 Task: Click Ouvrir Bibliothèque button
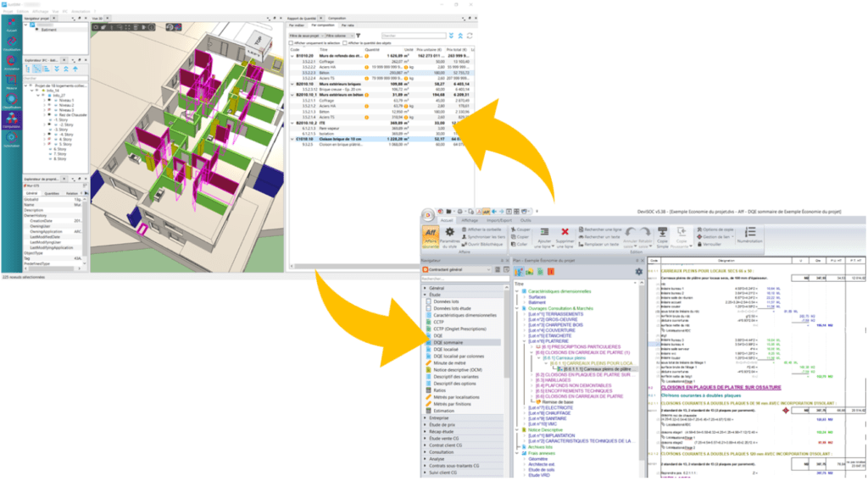(x=482, y=244)
